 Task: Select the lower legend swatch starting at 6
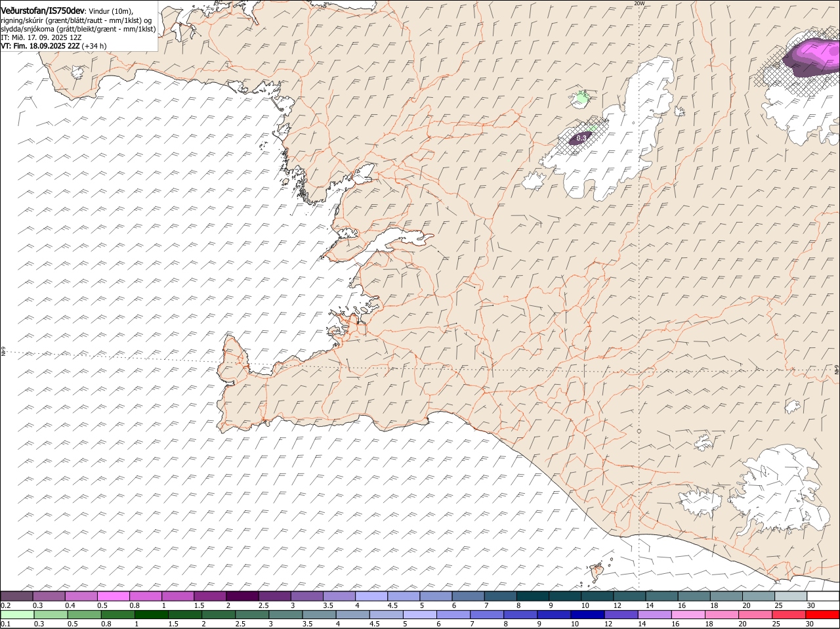(x=453, y=615)
